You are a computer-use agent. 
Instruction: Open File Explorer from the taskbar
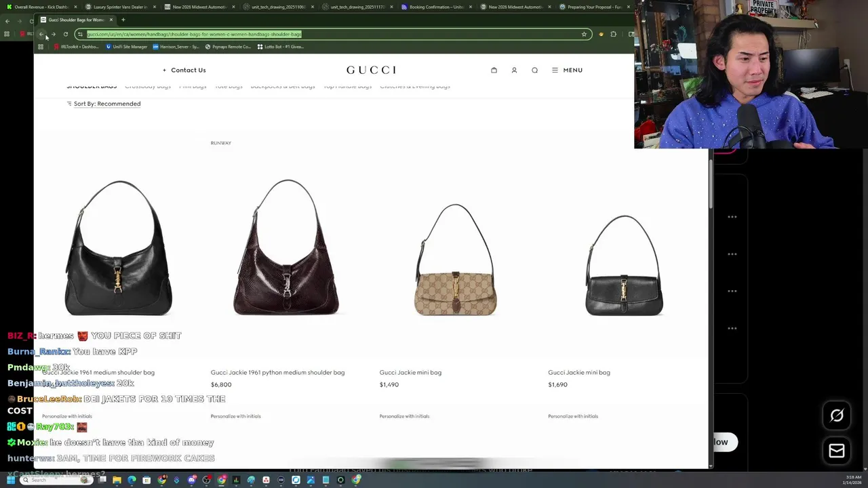(x=117, y=480)
